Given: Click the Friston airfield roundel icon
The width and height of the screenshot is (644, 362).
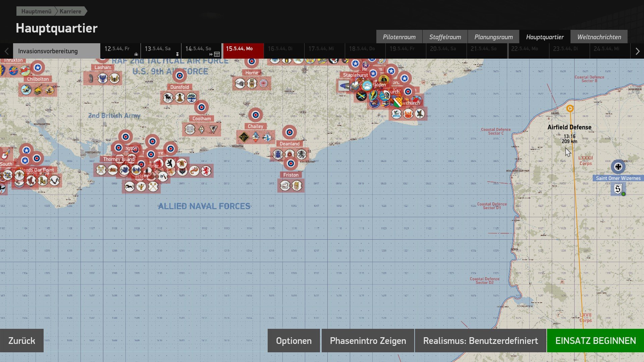Looking at the screenshot, I should (x=291, y=164).
